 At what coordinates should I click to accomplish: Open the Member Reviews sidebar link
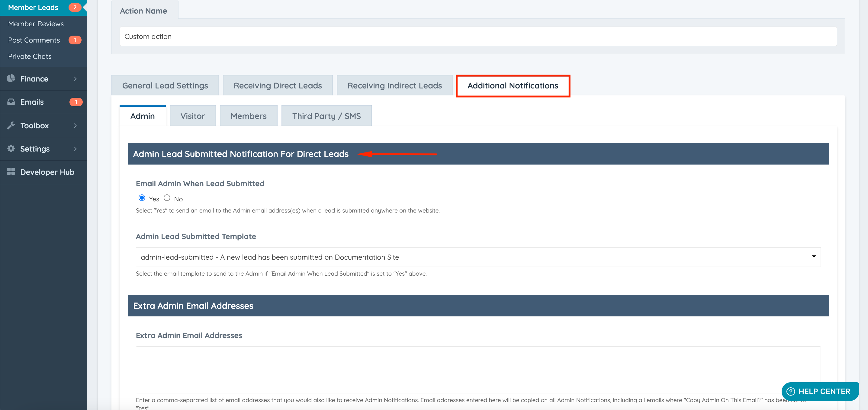pyautogui.click(x=36, y=24)
